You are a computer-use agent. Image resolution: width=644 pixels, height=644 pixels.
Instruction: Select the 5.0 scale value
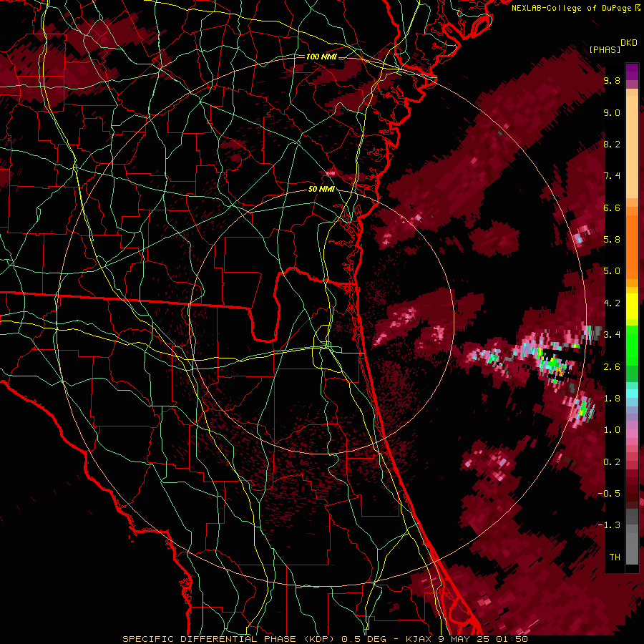click(612, 271)
